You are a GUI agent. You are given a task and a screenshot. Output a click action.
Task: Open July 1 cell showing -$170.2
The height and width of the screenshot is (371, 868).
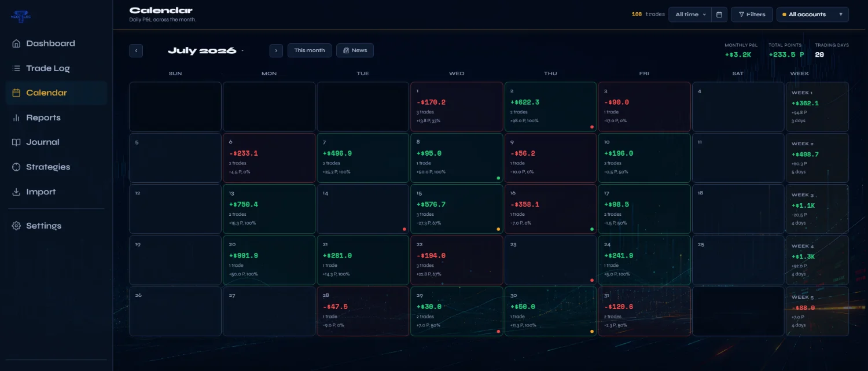(457, 106)
